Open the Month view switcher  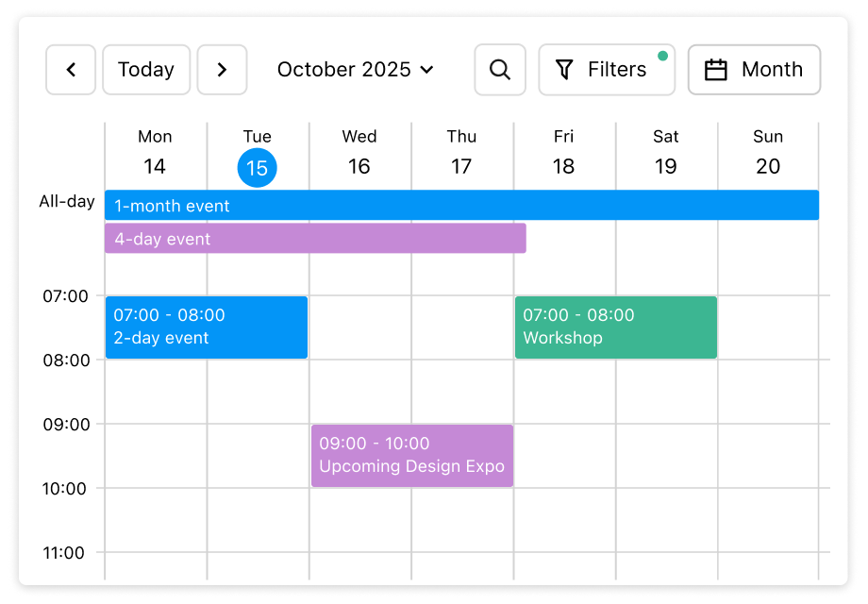(754, 70)
